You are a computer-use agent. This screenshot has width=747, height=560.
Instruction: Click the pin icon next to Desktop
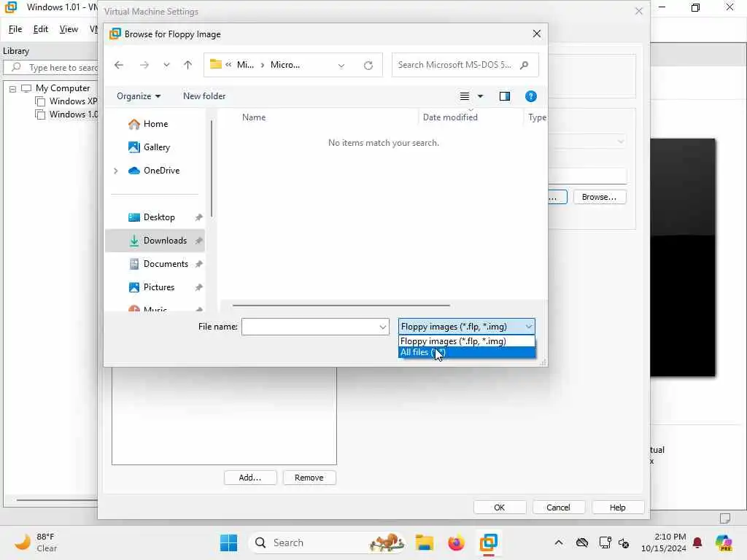point(198,217)
